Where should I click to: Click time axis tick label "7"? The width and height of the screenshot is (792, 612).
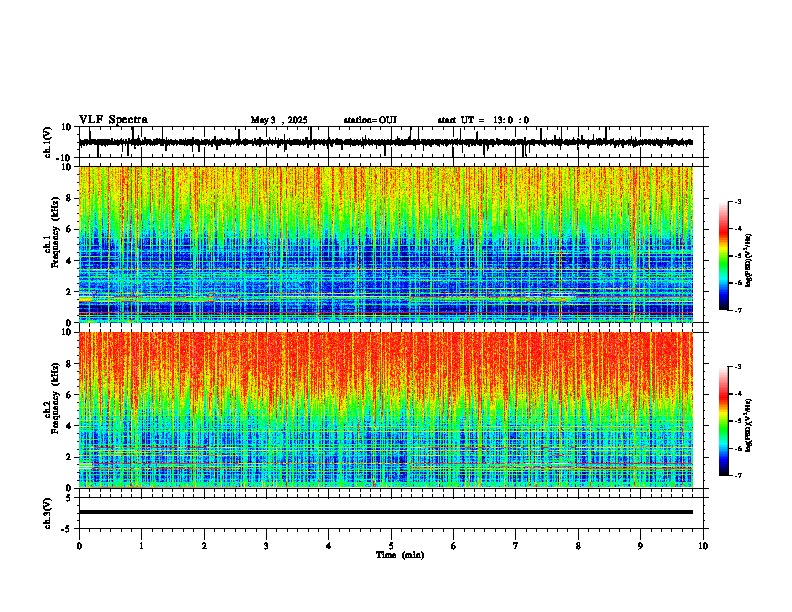click(x=516, y=546)
